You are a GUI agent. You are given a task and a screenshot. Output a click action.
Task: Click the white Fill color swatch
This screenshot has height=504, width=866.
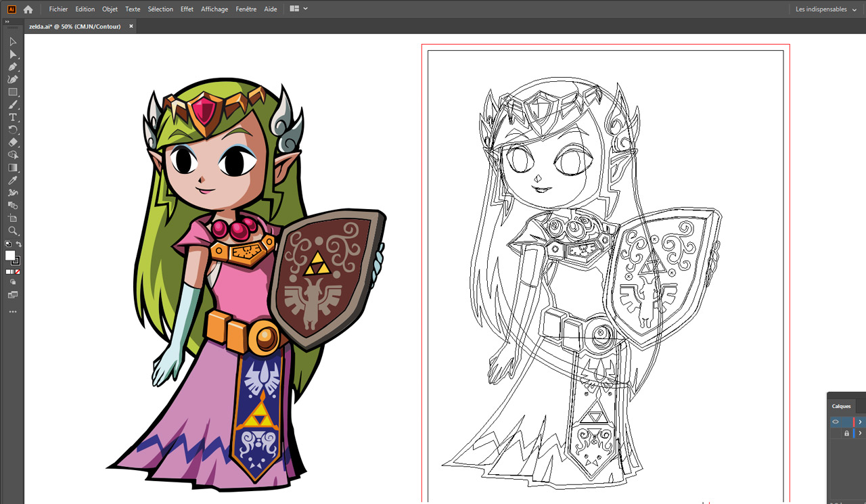[10, 256]
